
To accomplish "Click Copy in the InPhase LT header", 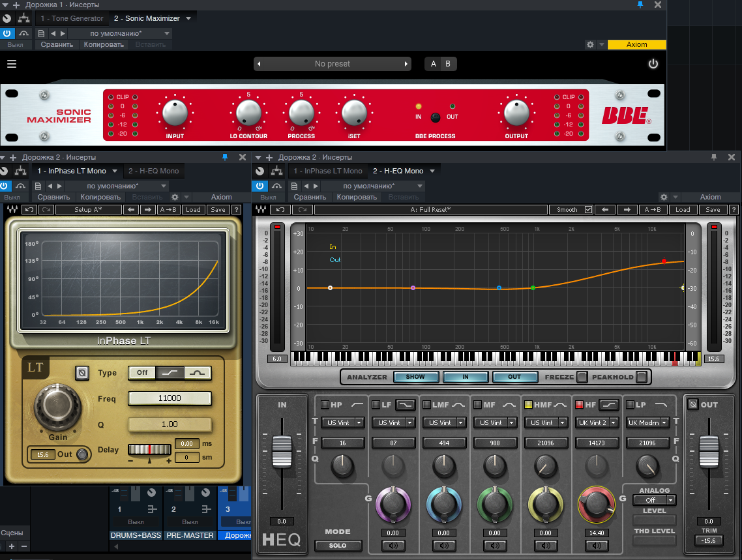I will tap(100, 198).
